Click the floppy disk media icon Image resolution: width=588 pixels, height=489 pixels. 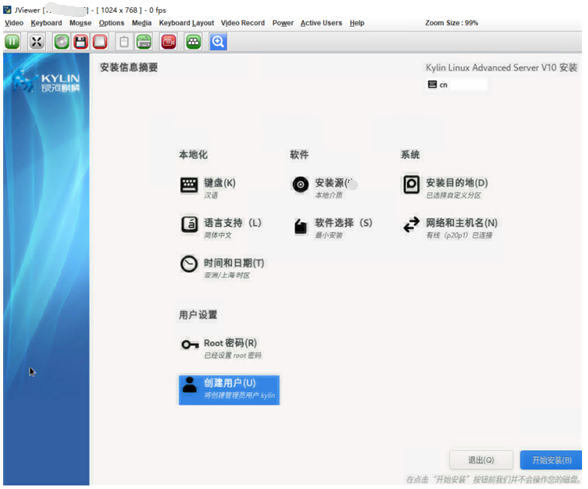click(81, 42)
